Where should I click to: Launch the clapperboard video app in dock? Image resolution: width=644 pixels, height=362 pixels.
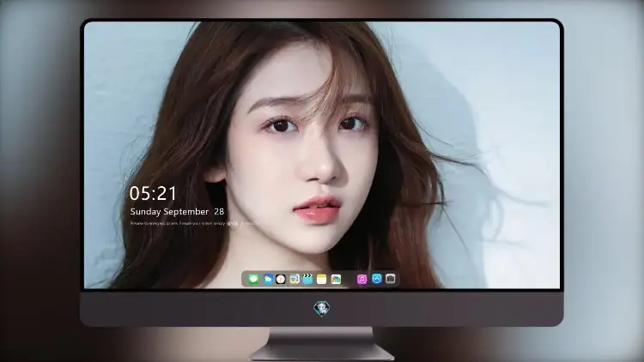307,280
